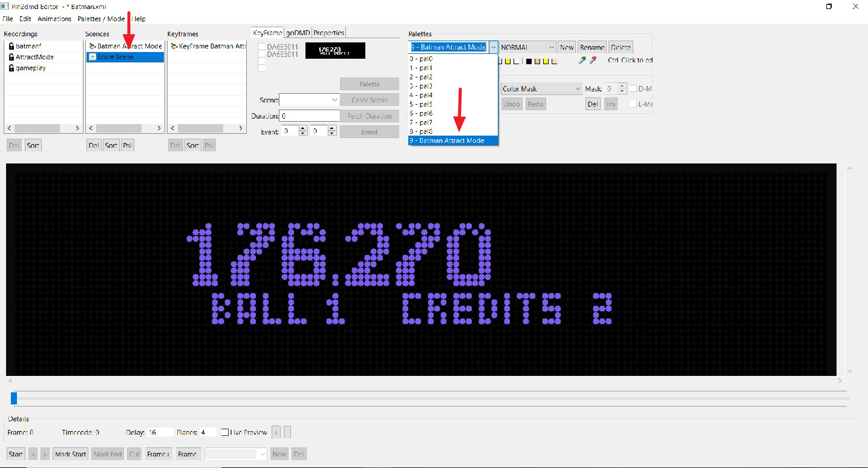The height and width of the screenshot is (468, 868).
Task: Click the Start playback button
Action: pos(16,454)
